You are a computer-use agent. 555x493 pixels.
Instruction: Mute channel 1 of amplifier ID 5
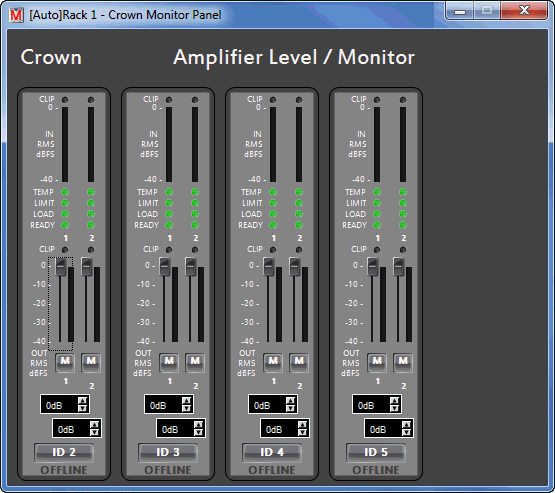[377, 362]
